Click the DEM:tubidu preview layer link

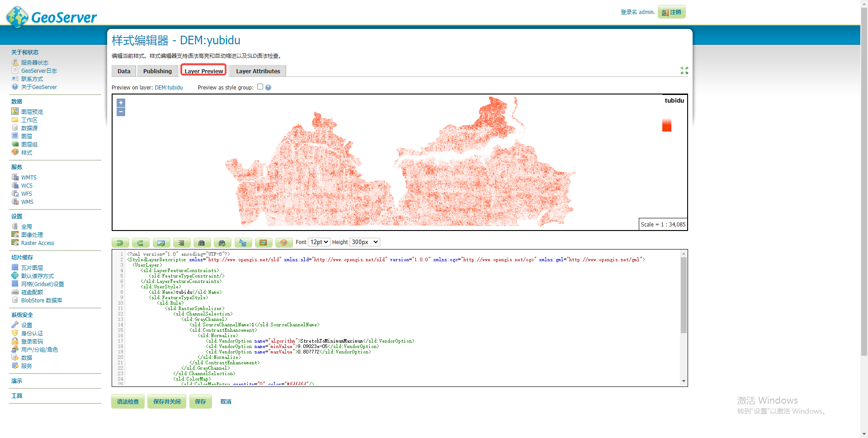169,88
